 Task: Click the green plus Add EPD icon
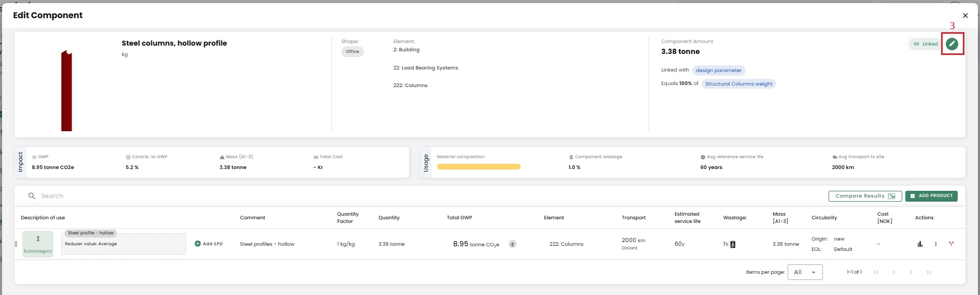(198, 244)
